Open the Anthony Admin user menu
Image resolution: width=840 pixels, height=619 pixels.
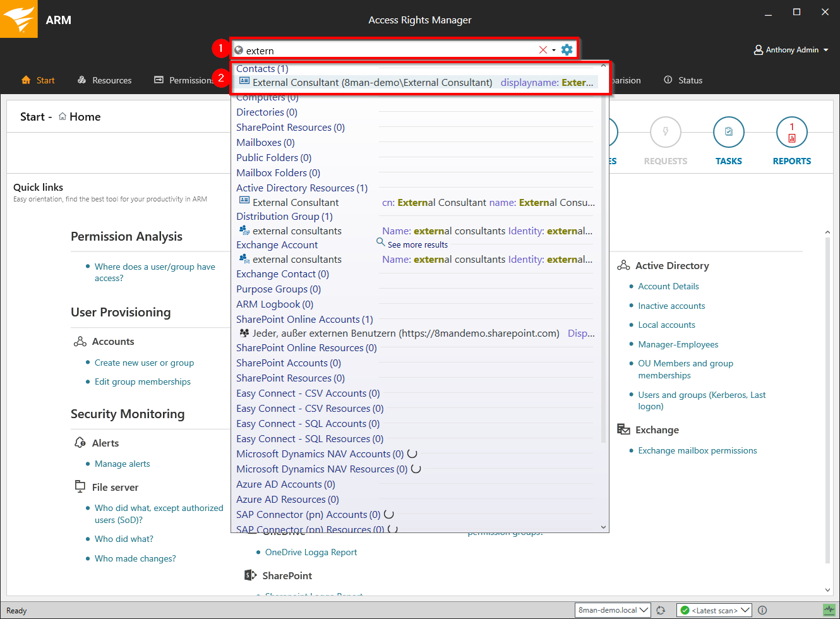[791, 50]
